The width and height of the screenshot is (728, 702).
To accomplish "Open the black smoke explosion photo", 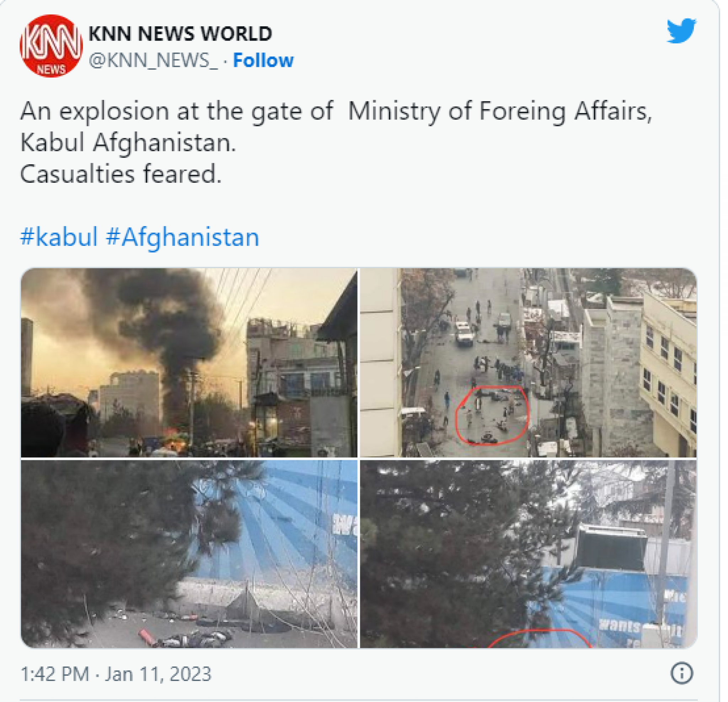I will pyautogui.click(x=189, y=362).
